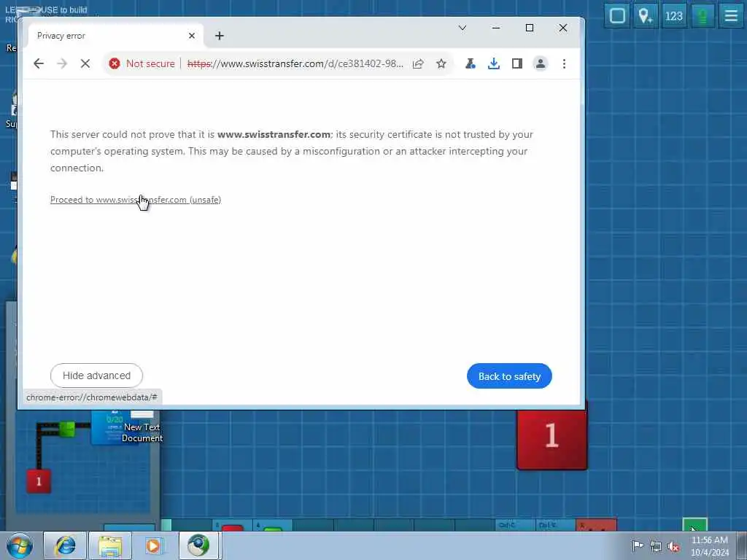The image size is (747, 560).
Task: Click the muted volume tray icon
Action: 673,547
